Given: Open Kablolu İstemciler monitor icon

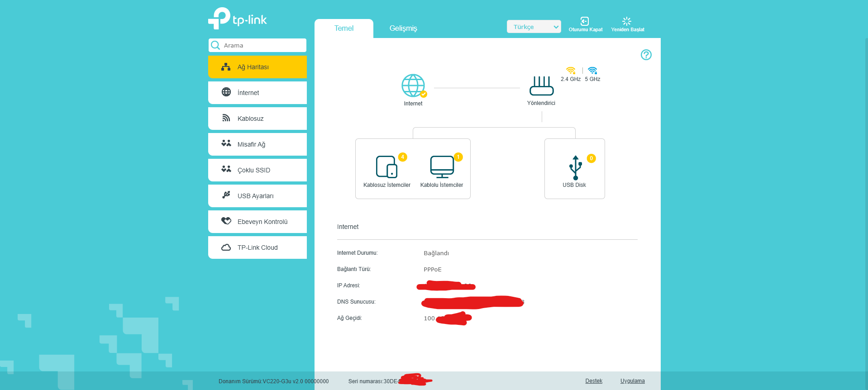Looking at the screenshot, I should [x=442, y=167].
